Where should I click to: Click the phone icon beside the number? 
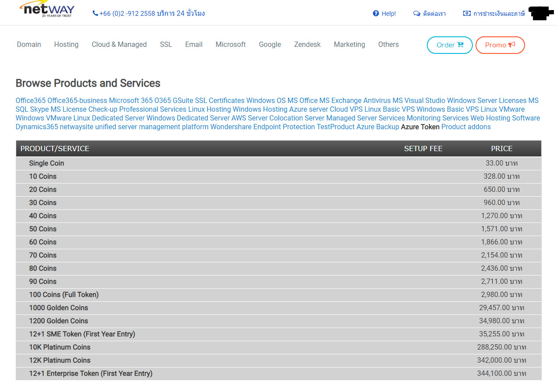click(x=95, y=14)
